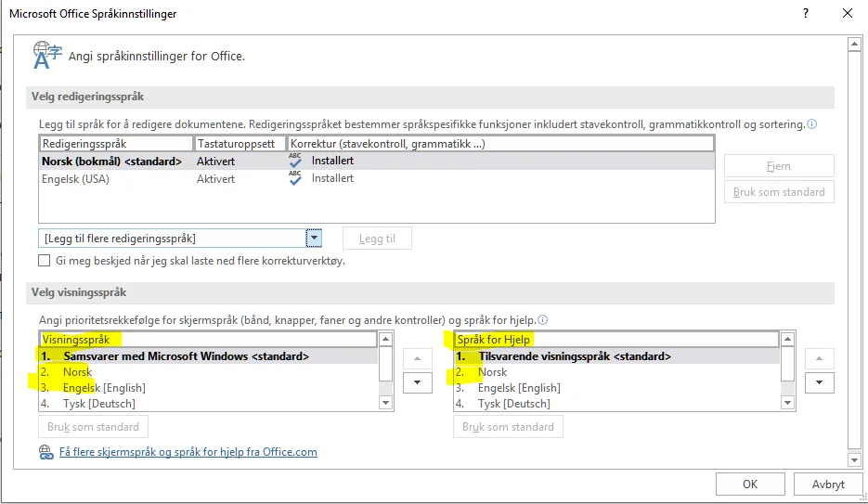Select 'Samsvarer med Microsoft Windows' display language
The width and height of the screenshot is (868, 504).
tap(209, 356)
